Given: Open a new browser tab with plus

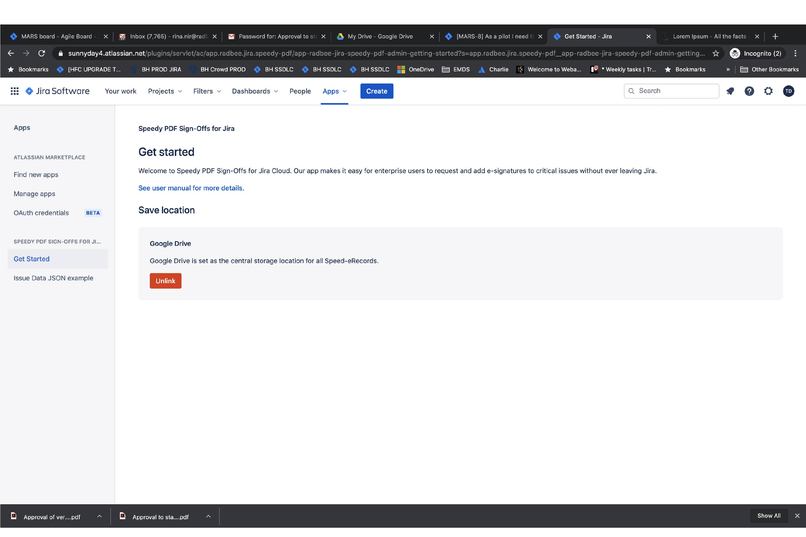Looking at the screenshot, I should (775, 36).
